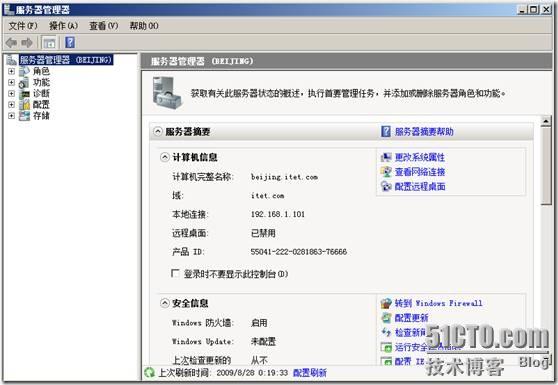This screenshot has height=385, width=558.
Task: Click the 功能 node icon
Action: (25, 83)
